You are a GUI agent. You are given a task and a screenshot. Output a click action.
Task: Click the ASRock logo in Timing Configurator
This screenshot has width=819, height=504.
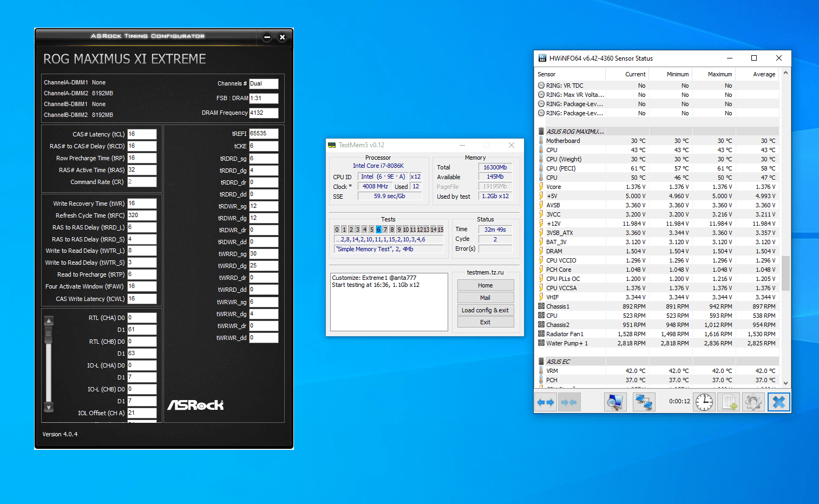pyautogui.click(x=195, y=405)
